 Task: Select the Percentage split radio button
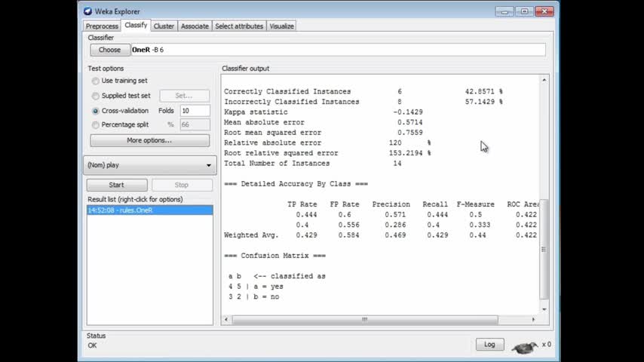pyautogui.click(x=95, y=125)
